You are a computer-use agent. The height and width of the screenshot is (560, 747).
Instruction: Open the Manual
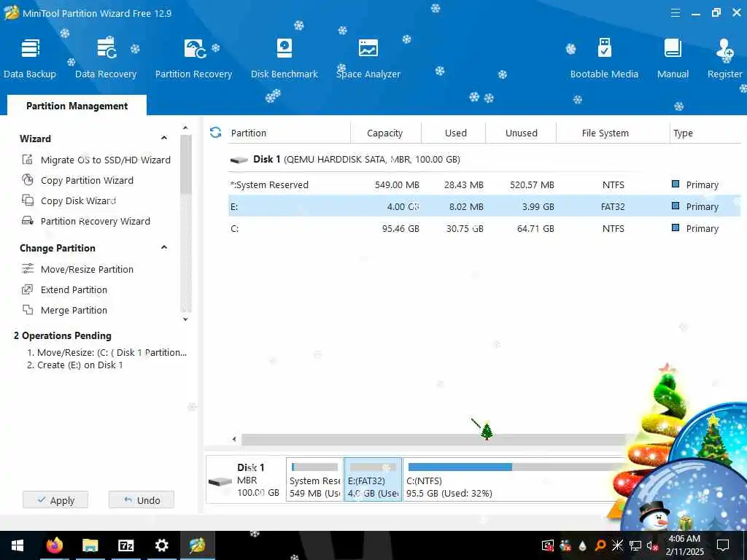tap(673, 58)
